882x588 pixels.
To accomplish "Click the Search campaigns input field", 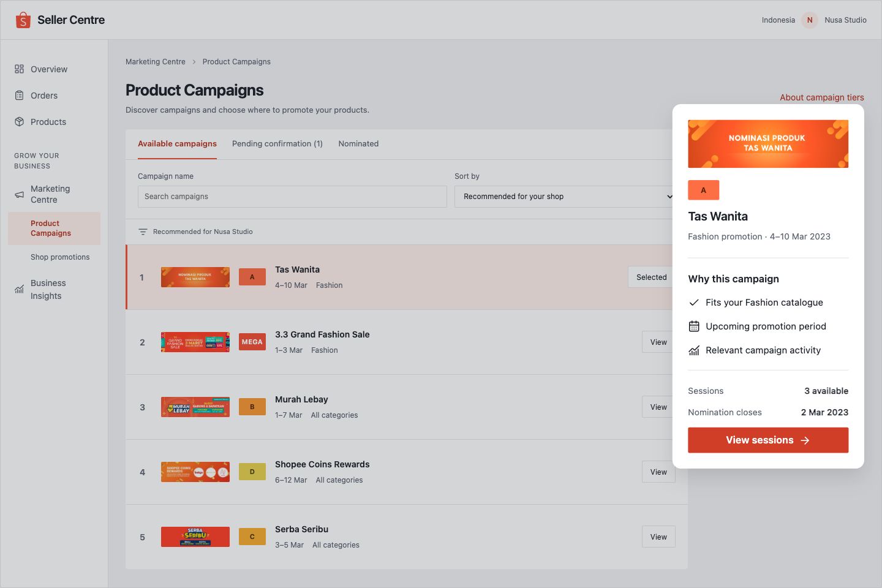I will click(x=292, y=197).
